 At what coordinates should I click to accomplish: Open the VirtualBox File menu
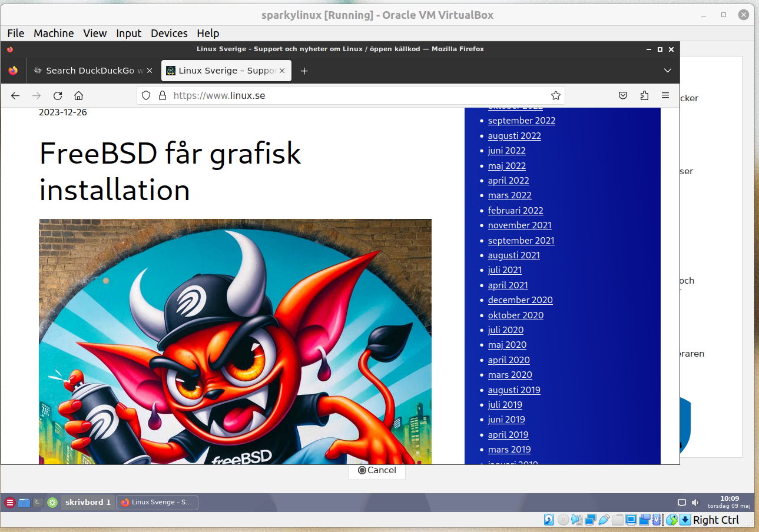point(16,33)
